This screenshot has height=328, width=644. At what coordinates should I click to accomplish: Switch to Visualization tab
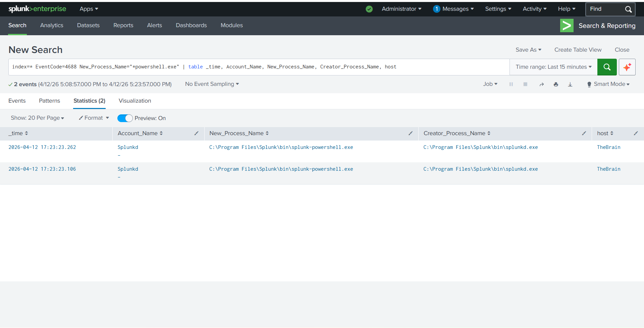[x=135, y=101]
